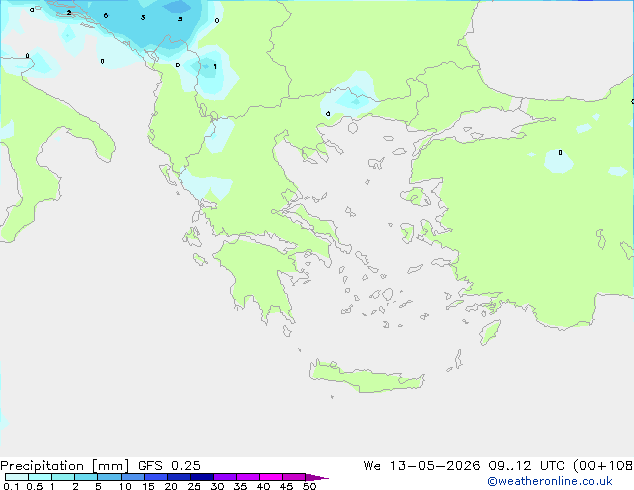Choose the 20–25 mm dark blue swatch
This screenshot has width=634, height=490.
[x=178, y=477]
